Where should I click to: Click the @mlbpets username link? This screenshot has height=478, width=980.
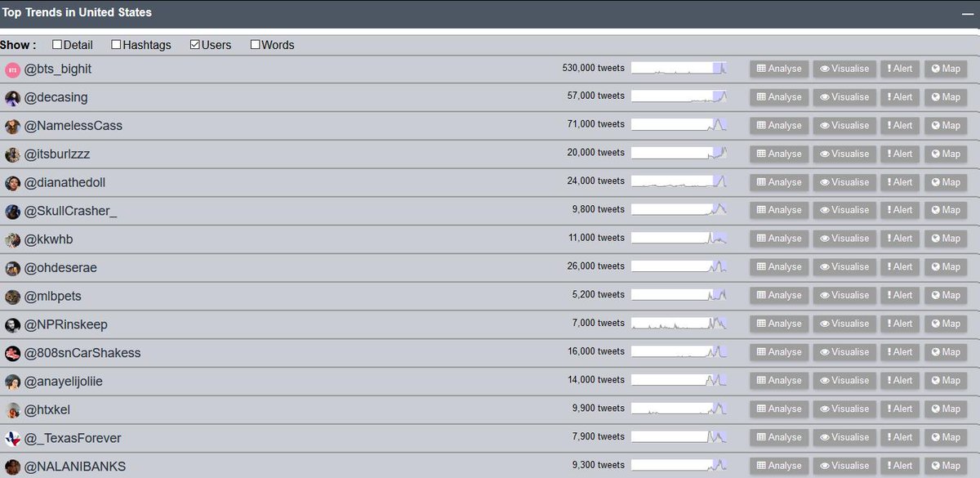pos(50,294)
